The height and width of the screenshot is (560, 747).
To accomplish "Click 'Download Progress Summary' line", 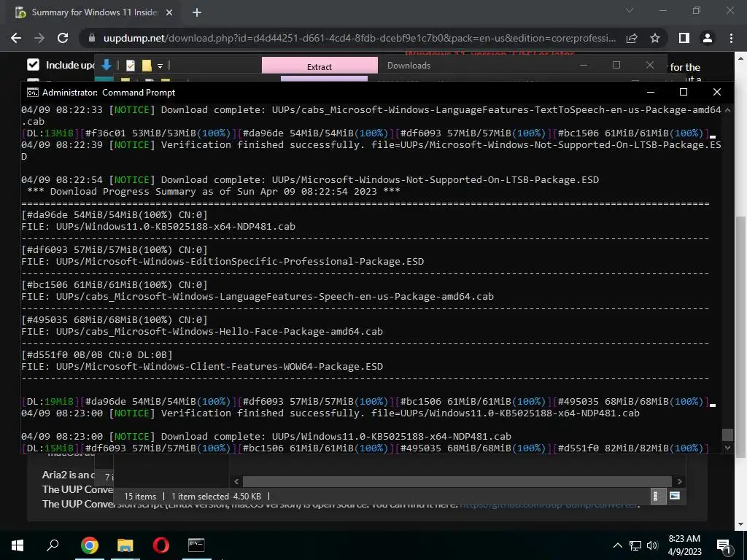I will (x=214, y=192).
